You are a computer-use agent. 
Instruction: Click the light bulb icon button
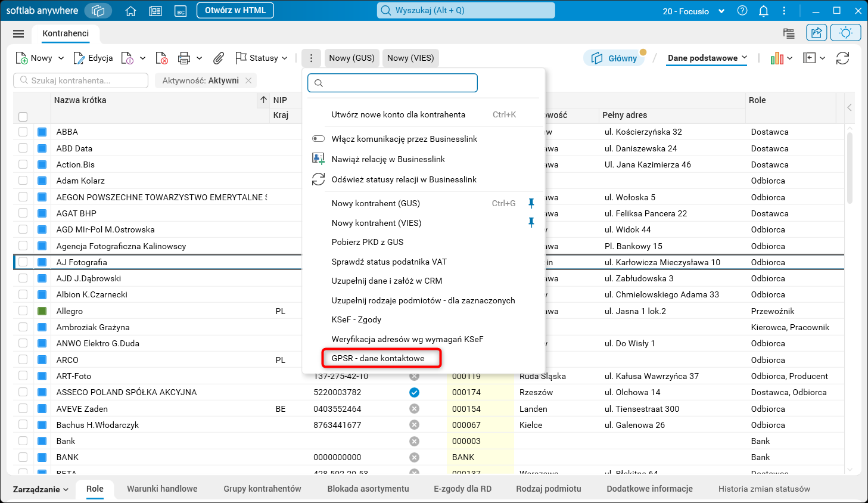coord(845,33)
